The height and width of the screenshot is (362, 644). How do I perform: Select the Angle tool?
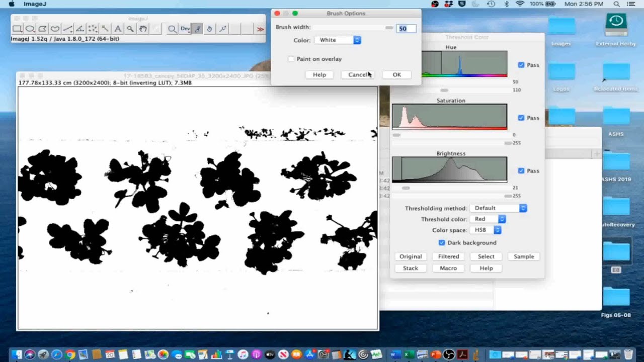point(80,29)
